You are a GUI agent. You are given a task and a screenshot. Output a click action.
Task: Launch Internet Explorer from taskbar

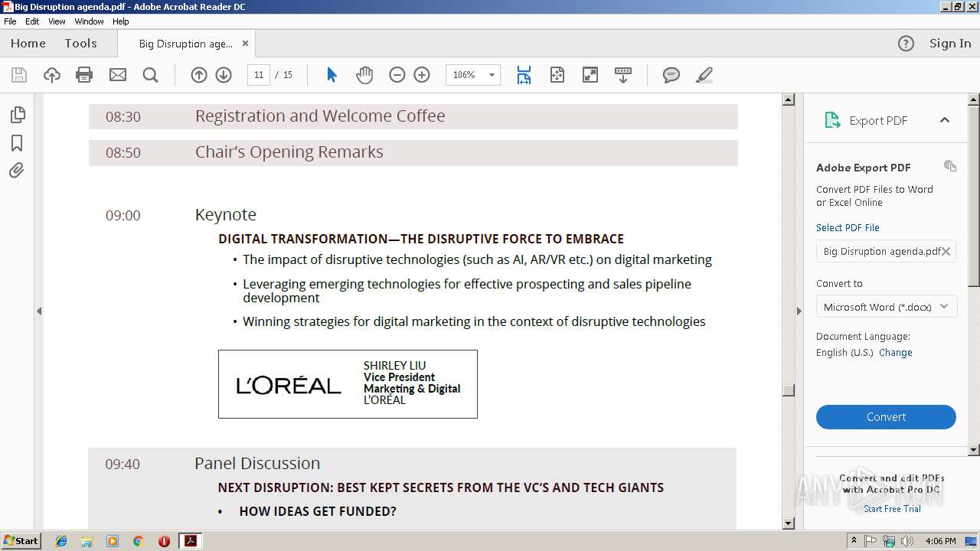pyautogui.click(x=61, y=541)
